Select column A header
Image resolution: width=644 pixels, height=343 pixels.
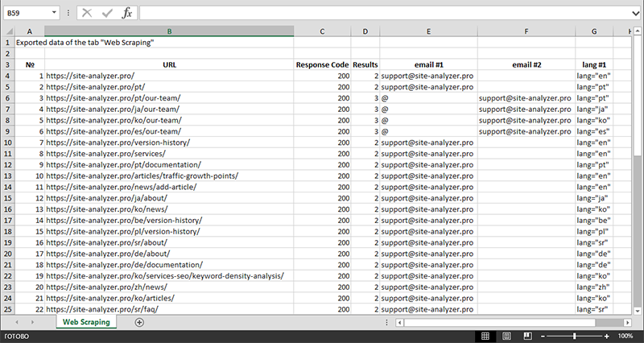point(30,31)
